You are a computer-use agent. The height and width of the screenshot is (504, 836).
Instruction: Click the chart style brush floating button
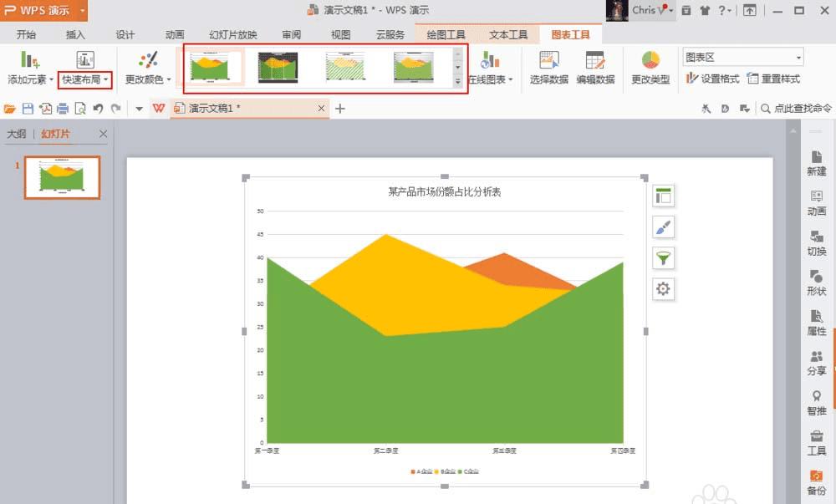point(663,227)
